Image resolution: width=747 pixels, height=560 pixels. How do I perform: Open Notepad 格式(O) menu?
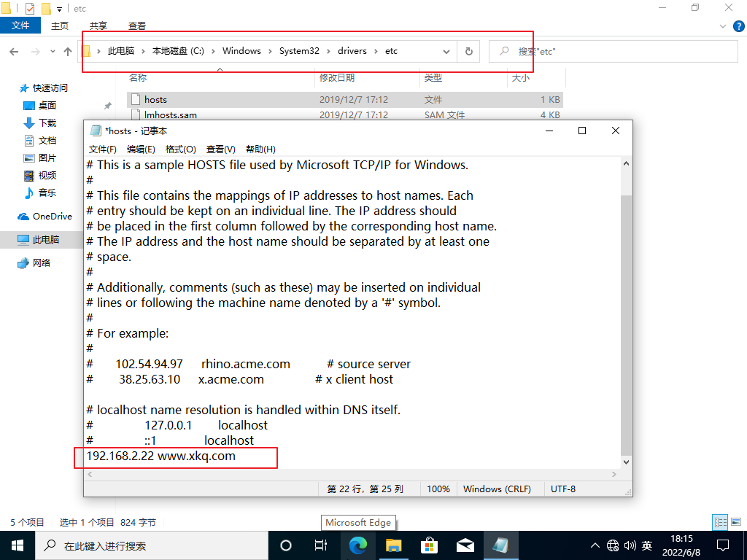pyautogui.click(x=181, y=149)
